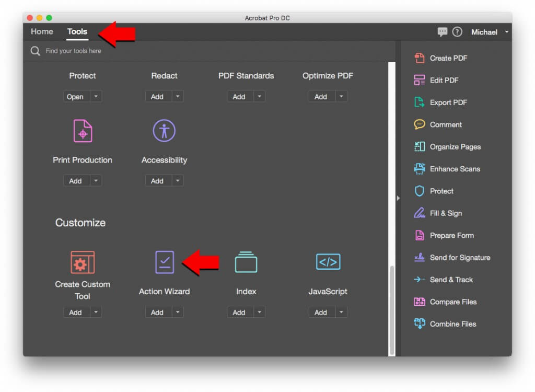Collapse the right sidebar with the arrow handle
The height and width of the screenshot is (392, 535).
(x=398, y=198)
